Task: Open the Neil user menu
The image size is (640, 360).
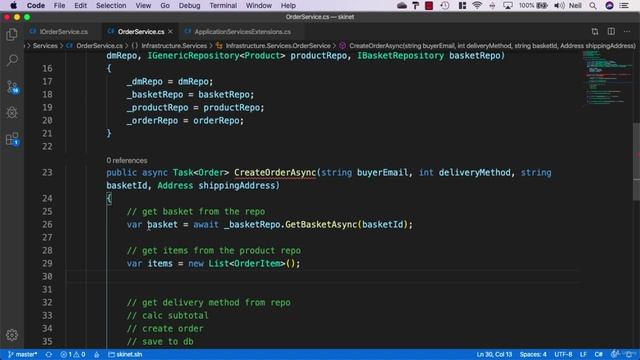Action: pos(575,5)
